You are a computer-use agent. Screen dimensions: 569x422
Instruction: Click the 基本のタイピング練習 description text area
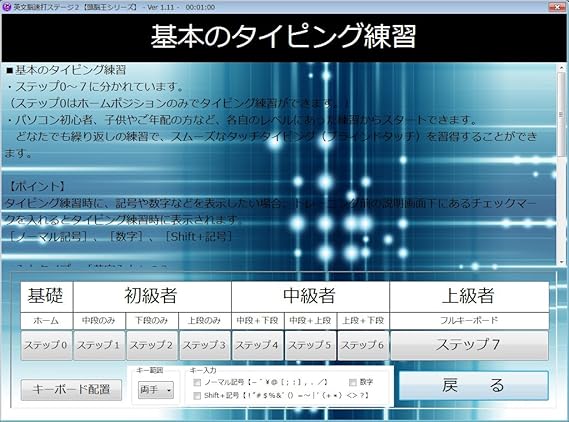(x=279, y=164)
